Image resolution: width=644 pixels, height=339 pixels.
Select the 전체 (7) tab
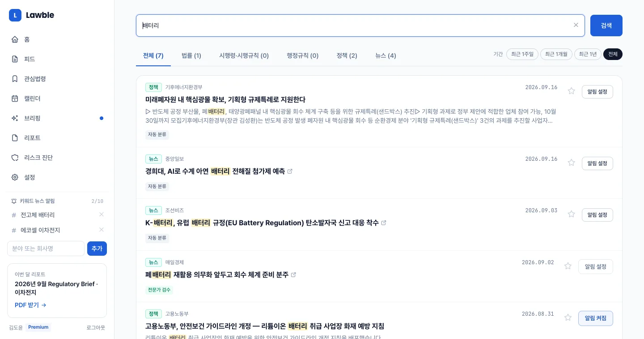153,56
